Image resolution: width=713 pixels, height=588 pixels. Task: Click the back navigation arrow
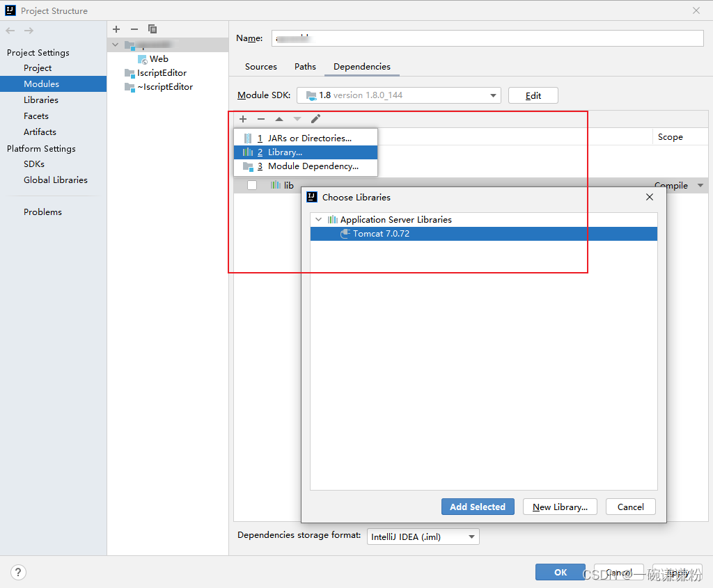click(x=10, y=31)
